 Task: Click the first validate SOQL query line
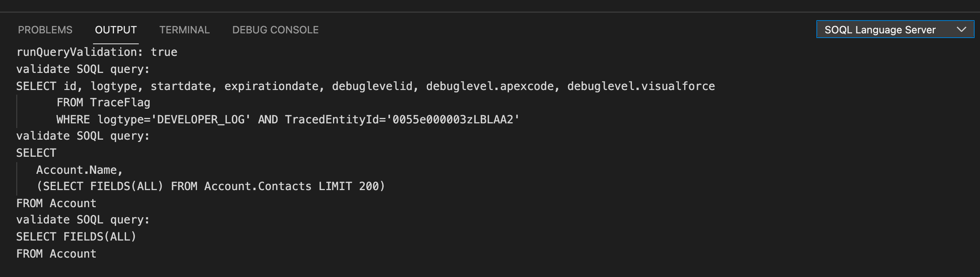click(82, 69)
